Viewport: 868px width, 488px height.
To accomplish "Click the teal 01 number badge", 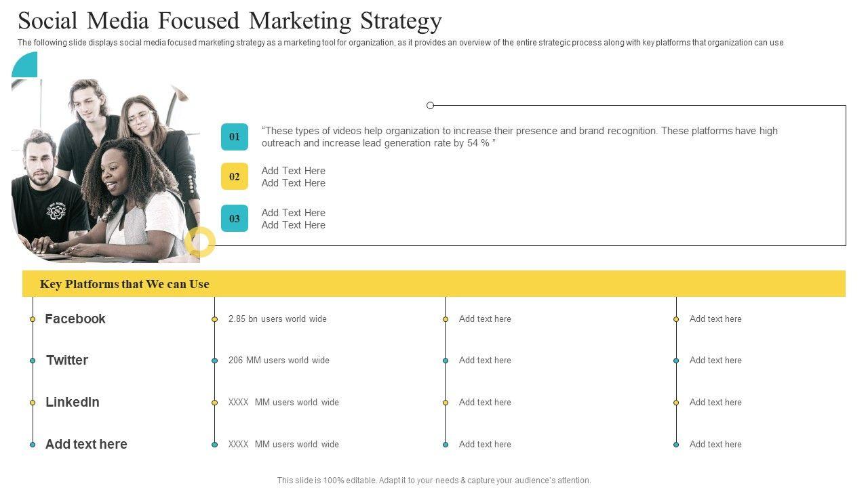I will click(x=234, y=137).
